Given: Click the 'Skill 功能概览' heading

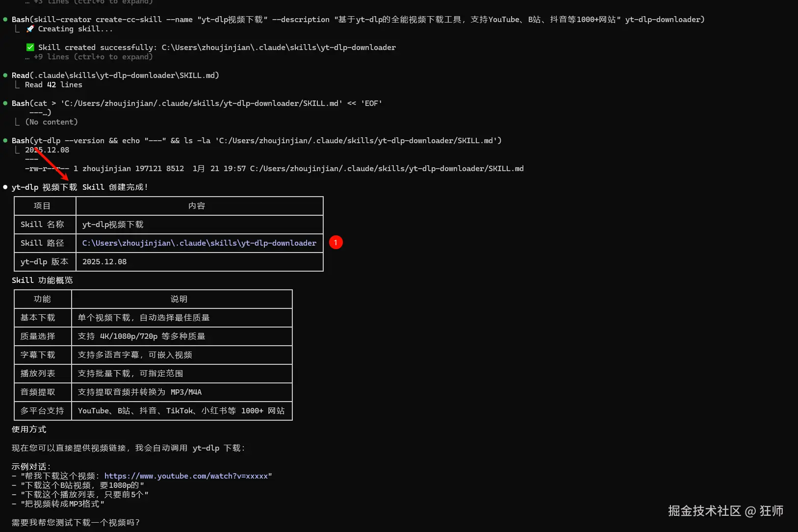Looking at the screenshot, I should 42,280.
